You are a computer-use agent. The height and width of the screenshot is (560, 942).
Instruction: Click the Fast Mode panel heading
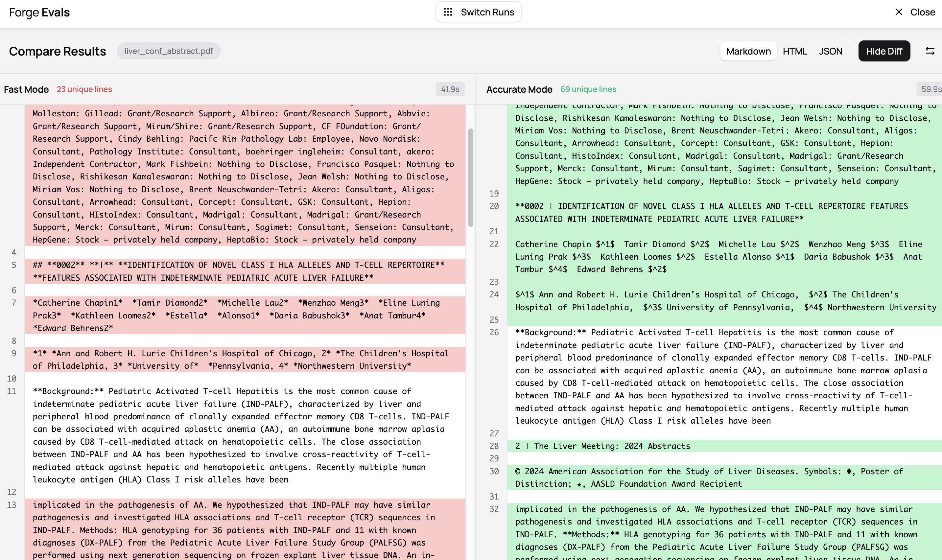[x=26, y=89]
